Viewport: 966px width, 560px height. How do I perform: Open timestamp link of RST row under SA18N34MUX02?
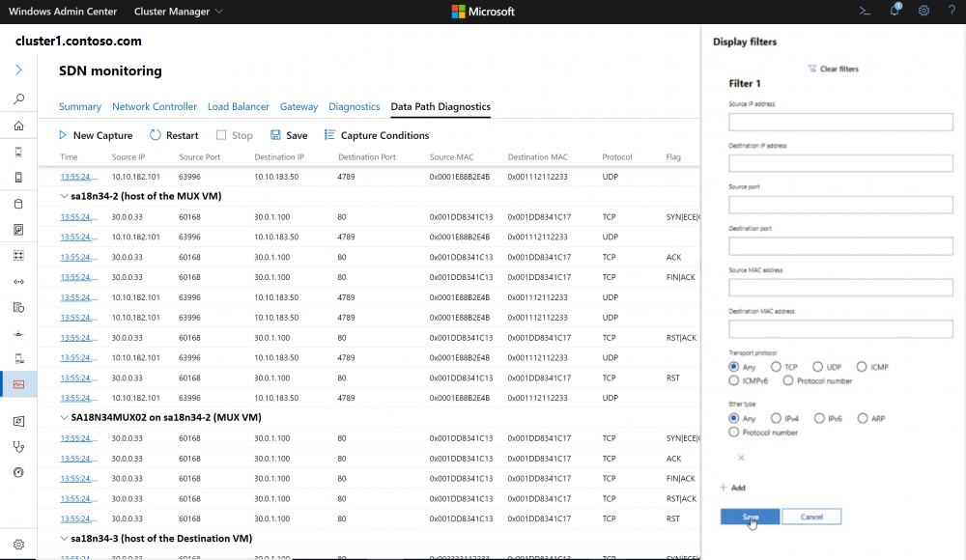click(x=78, y=518)
